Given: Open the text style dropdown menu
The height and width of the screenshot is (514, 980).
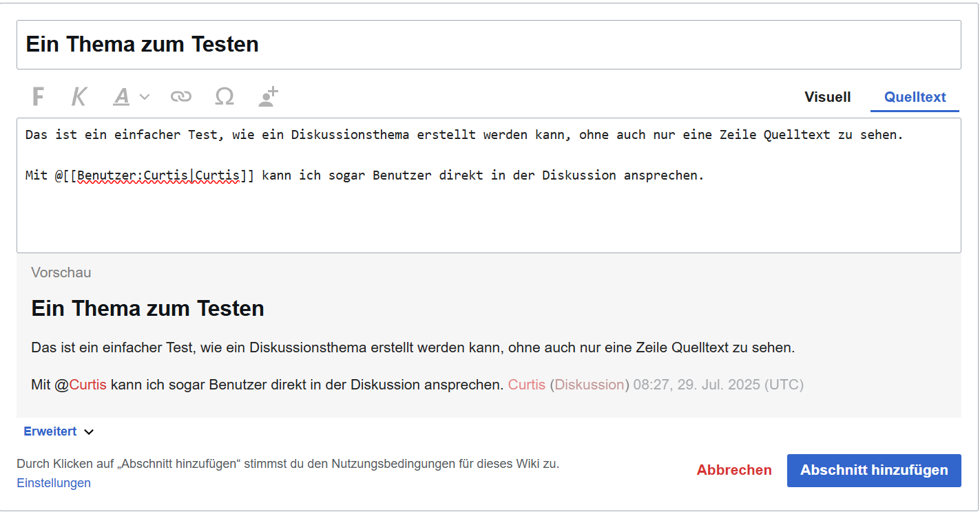Looking at the screenshot, I should click(131, 97).
